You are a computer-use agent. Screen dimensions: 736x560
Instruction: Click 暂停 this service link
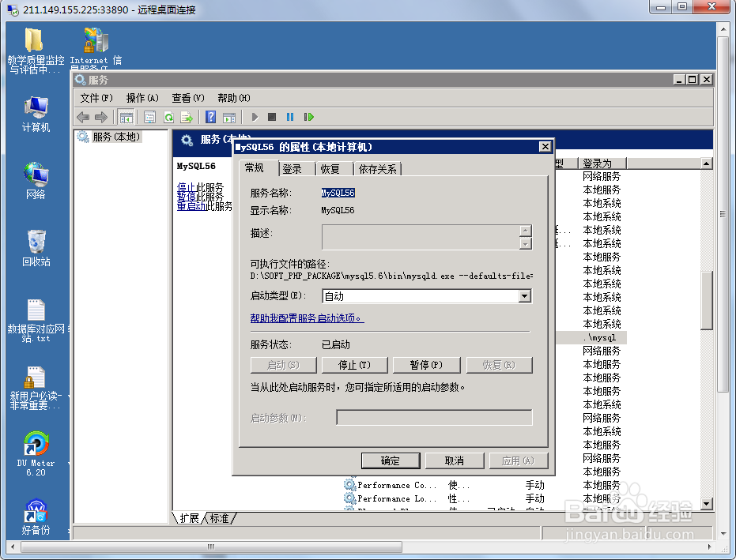coord(187,197)
